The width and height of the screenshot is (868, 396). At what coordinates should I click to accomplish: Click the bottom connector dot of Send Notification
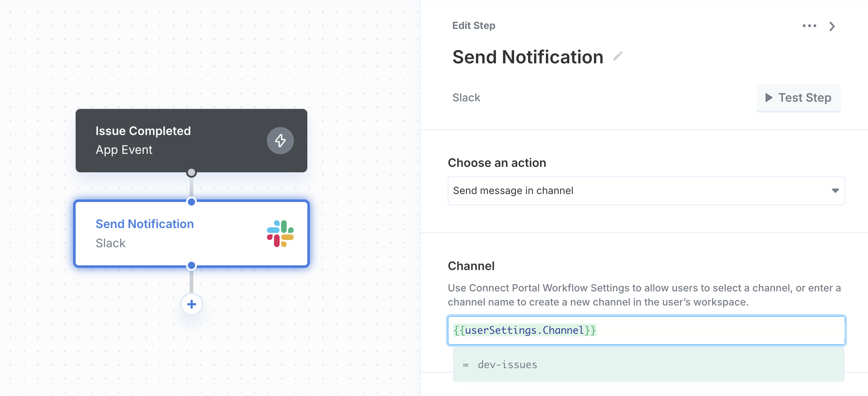click(191, 266)
